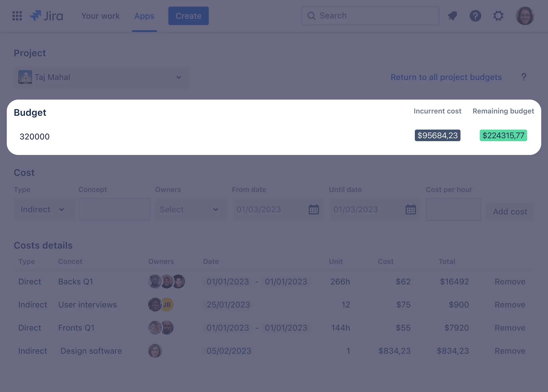Open settings via the gear icon
548x392 pixels.
pyautogui.click(x=498, y=16)
